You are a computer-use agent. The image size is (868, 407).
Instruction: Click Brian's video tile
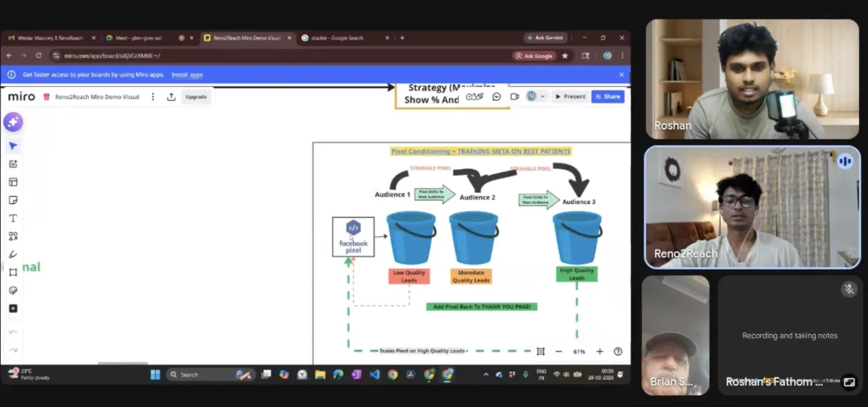point(676,335)
